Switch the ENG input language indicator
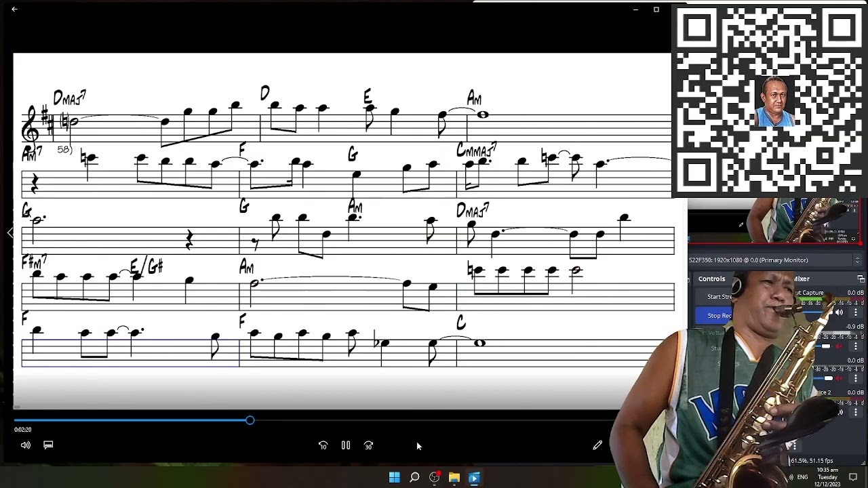 803,477
